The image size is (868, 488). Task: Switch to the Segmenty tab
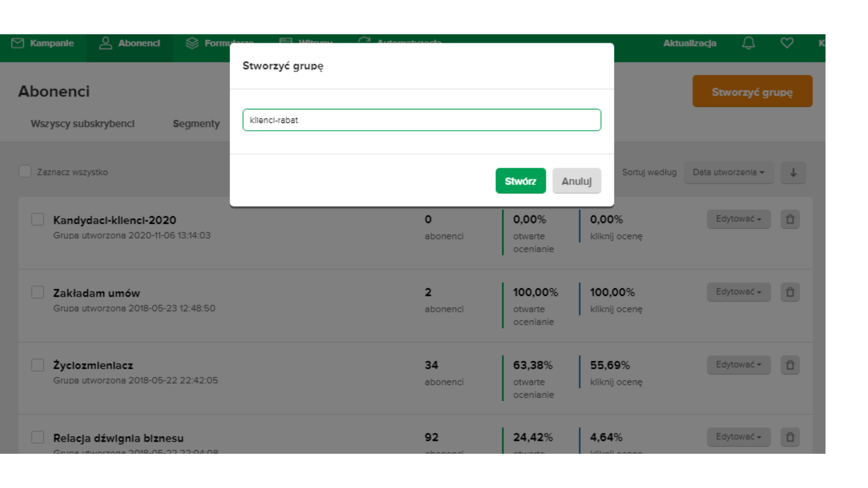tap(196, 124)
